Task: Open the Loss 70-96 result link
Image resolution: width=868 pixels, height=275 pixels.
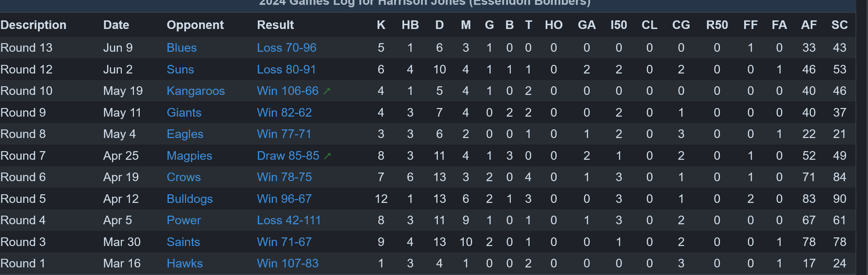Action: (286, 48)
